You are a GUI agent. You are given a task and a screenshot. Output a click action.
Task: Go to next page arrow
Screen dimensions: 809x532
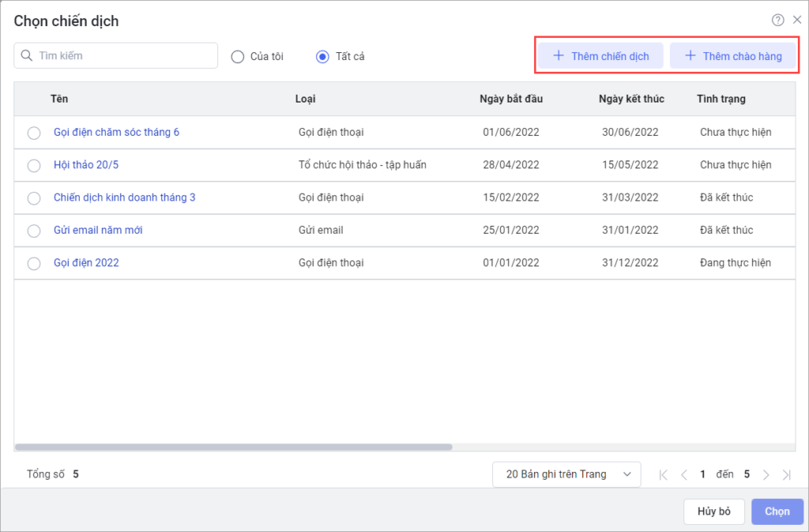point(766,475)
